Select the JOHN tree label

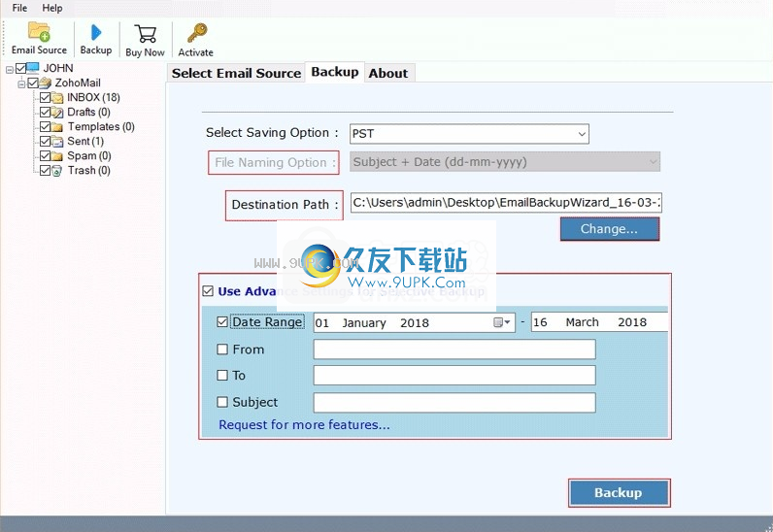(x=58, y=68)
